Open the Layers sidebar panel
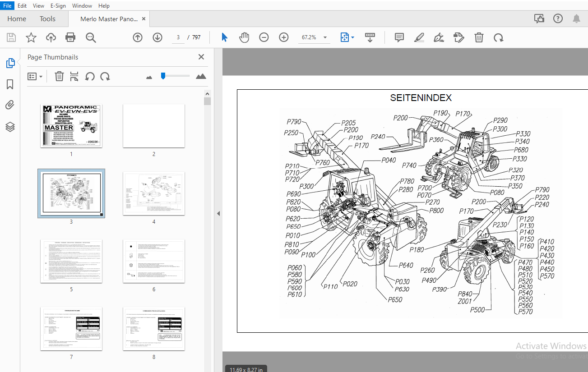Viewport: 588px width, 372px height. pos(10,127)
